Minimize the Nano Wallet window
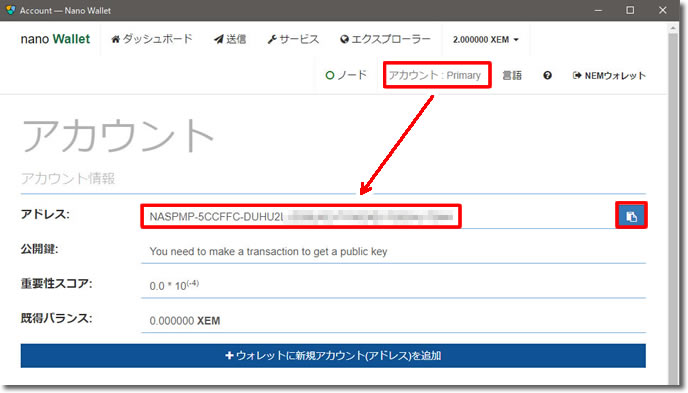Image resolution: width=688 pixels, height=393 pixels. point(598,10)
